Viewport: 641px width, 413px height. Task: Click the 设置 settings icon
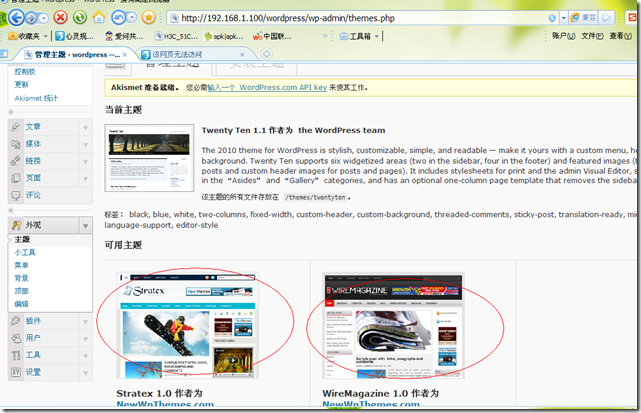[x=16, y=372]
